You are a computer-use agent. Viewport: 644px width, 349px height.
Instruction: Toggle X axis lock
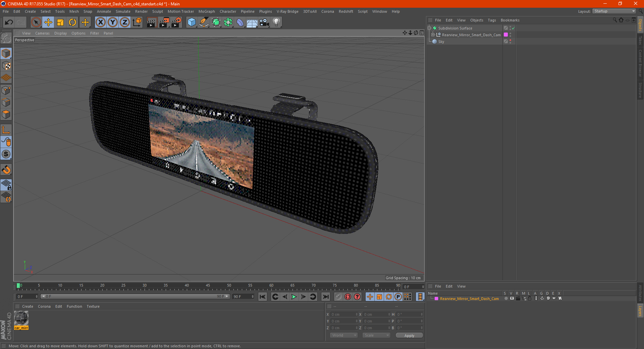(100, 22)
